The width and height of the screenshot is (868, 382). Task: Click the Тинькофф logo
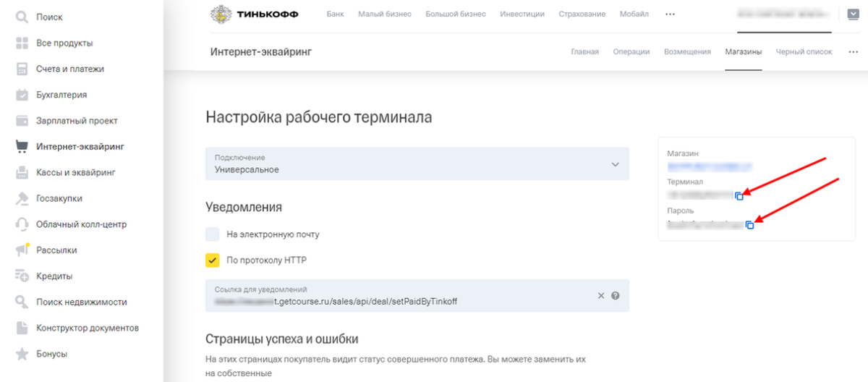coord(254,14)
